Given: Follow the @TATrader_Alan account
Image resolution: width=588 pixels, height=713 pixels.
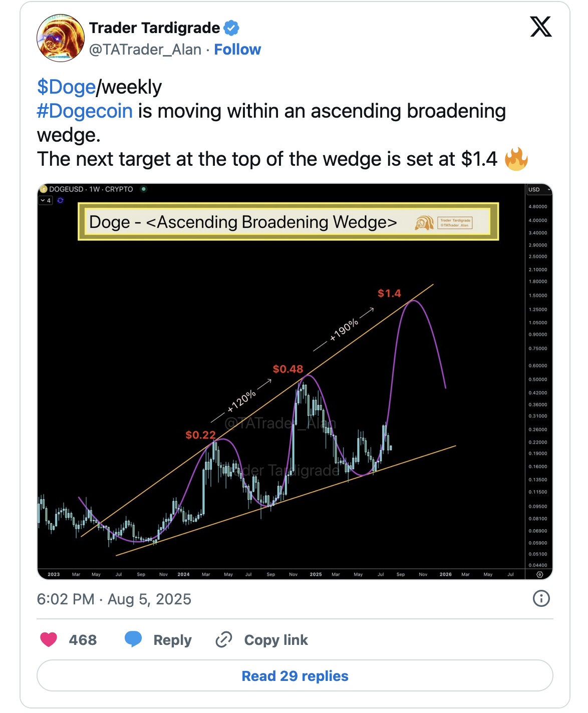Looking at the screenshot, I should coord(237,50).
